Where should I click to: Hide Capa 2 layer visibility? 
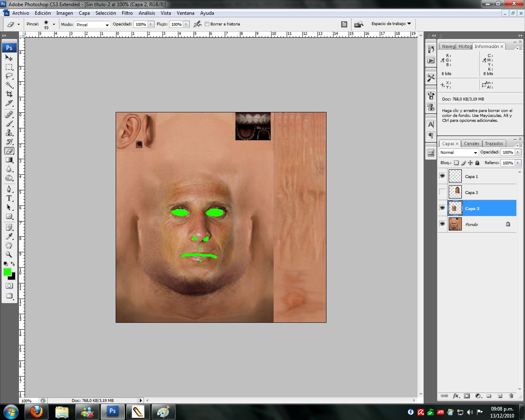tap(442, 208)
